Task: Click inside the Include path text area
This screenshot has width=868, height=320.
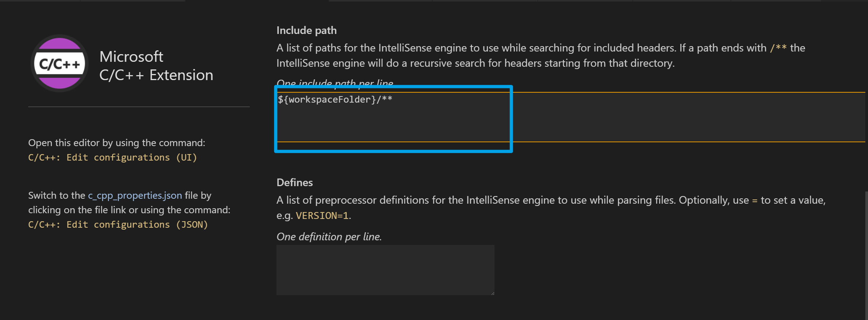Action: (x=571, y=117)
